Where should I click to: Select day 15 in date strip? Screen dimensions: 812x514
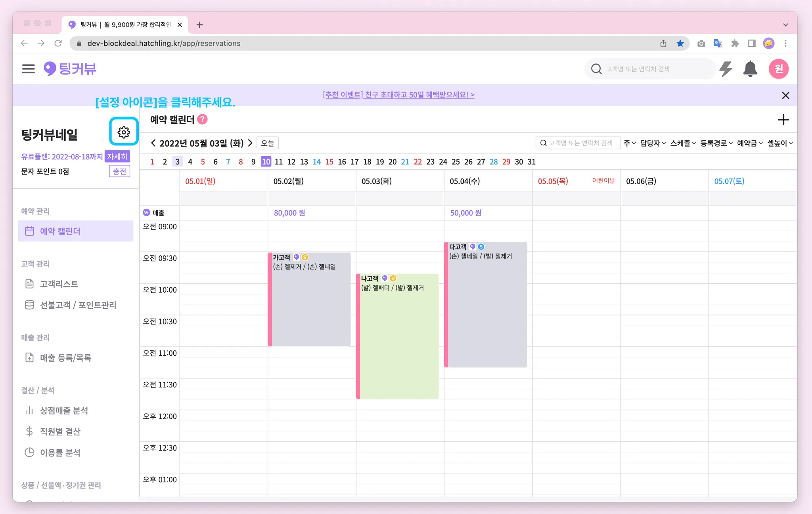point(329,162)
